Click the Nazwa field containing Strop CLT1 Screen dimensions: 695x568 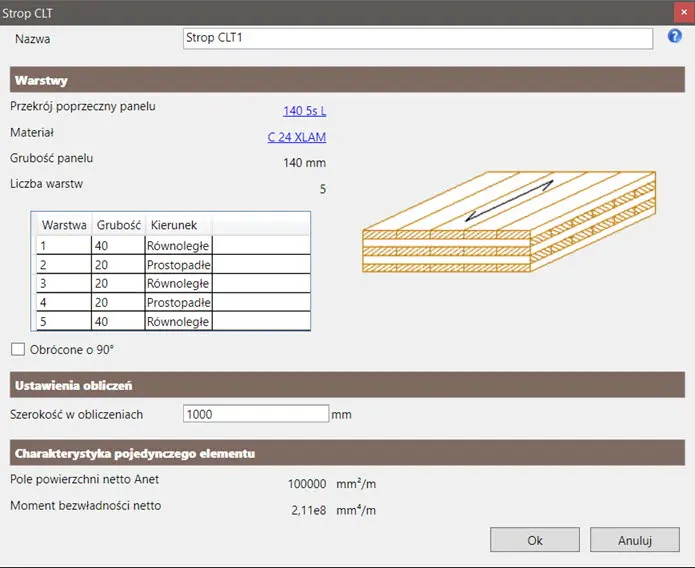(418, 38)
